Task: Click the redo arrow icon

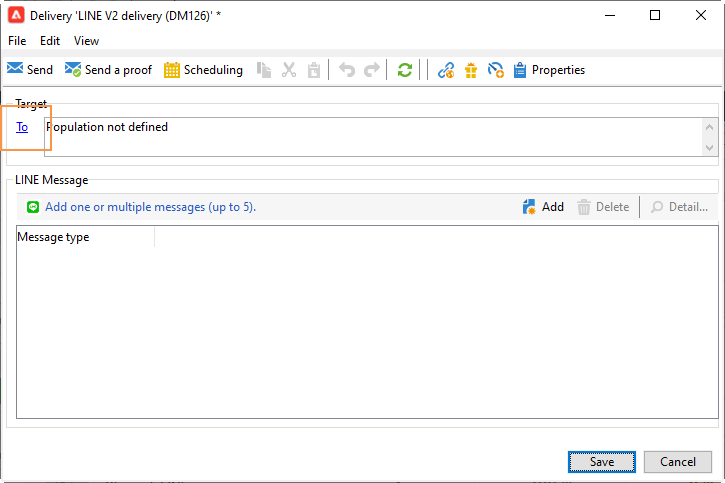Action: click(x=372, y=70)
